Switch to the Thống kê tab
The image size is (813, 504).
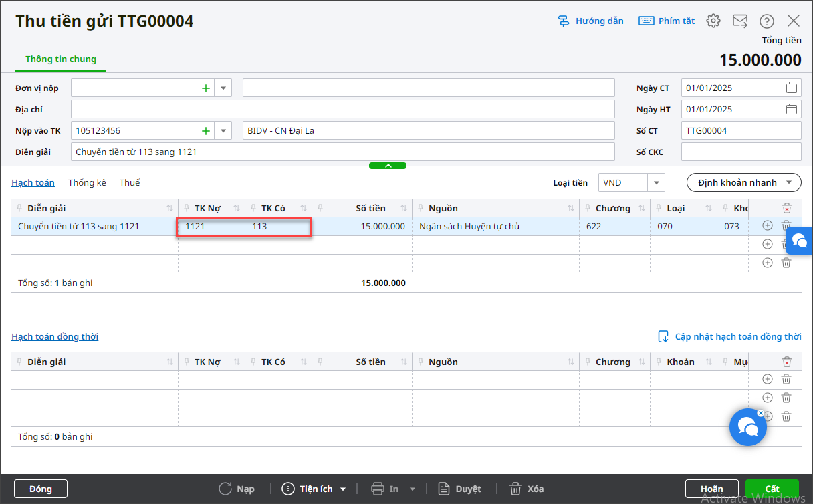click(x=87, y=182)
